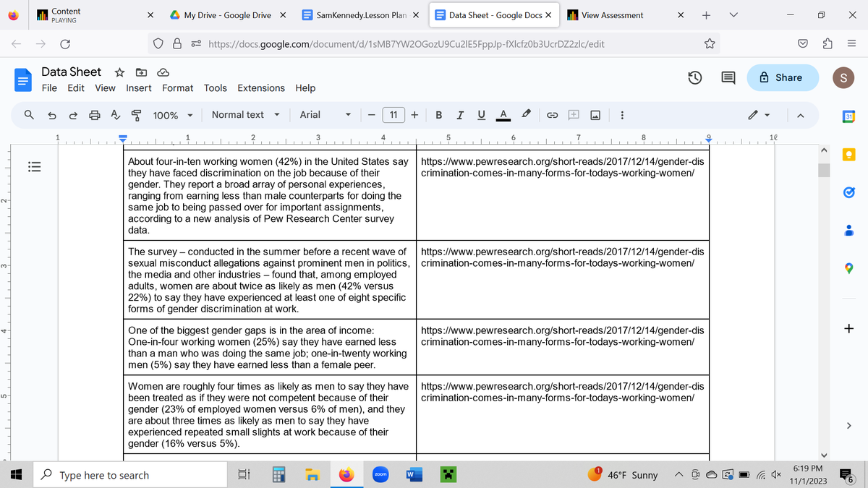The height and width of the screenshot is (488, 868).
Task: Open Google Maps side panel
Action: (x=849, y=269)
